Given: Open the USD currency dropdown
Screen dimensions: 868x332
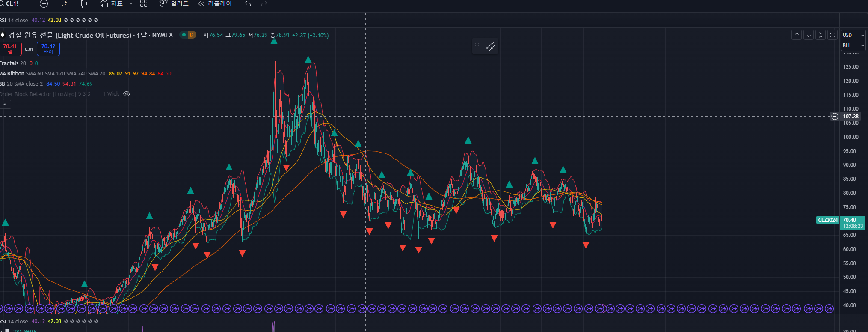Looking at the screenshot, I should point(853,35).
